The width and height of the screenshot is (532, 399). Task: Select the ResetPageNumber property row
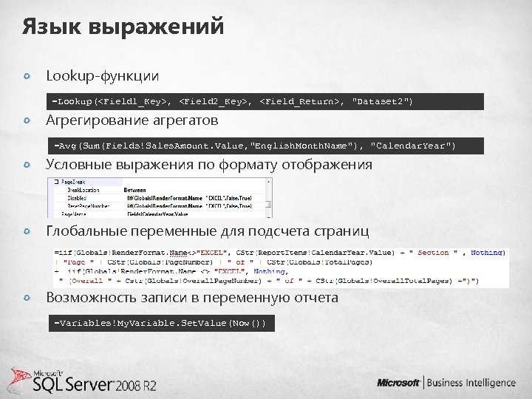(x=160, y=206)
